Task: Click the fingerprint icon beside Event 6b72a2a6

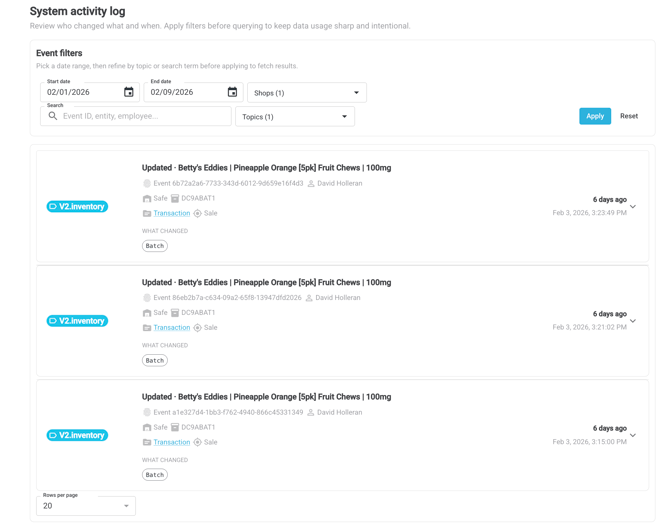Action: tap(147, 184)
